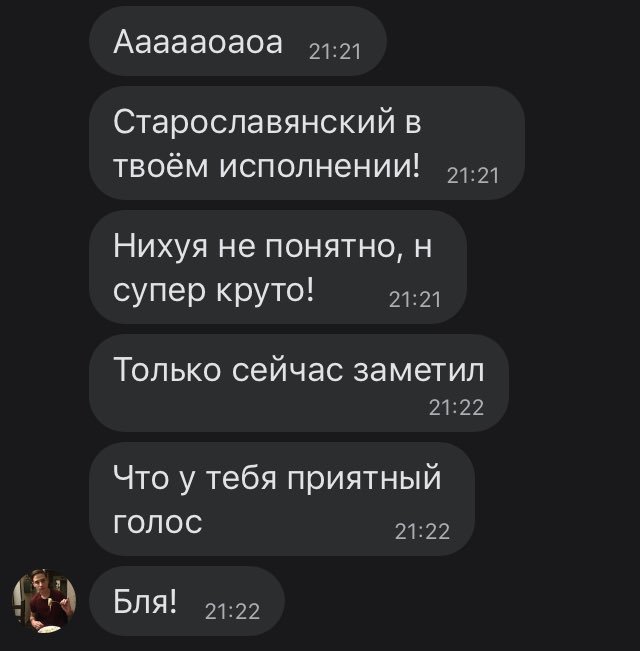
Task: Click the timestamp of 'Старославянский' message
Action: pos(473,176)
